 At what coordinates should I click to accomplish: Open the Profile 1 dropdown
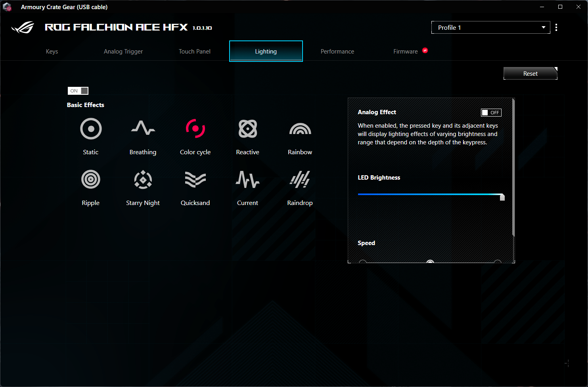click(x=491, y=27)
